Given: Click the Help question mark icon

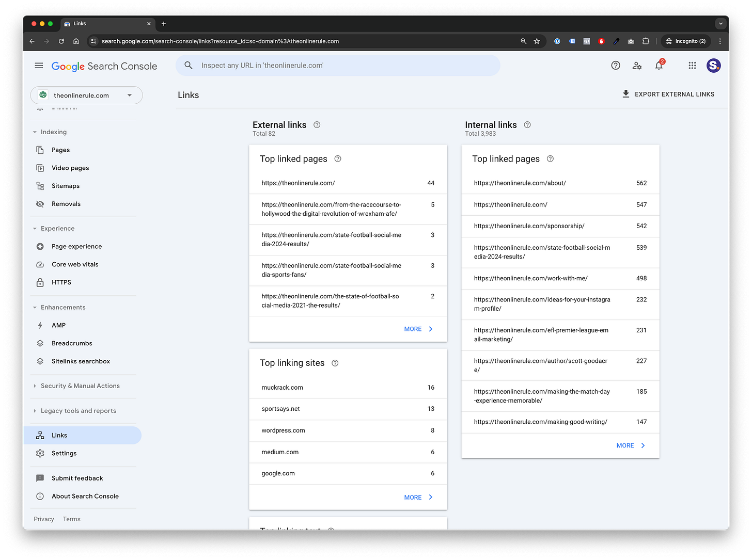Looking at the screenshot, I should click(x=616, y=66).
